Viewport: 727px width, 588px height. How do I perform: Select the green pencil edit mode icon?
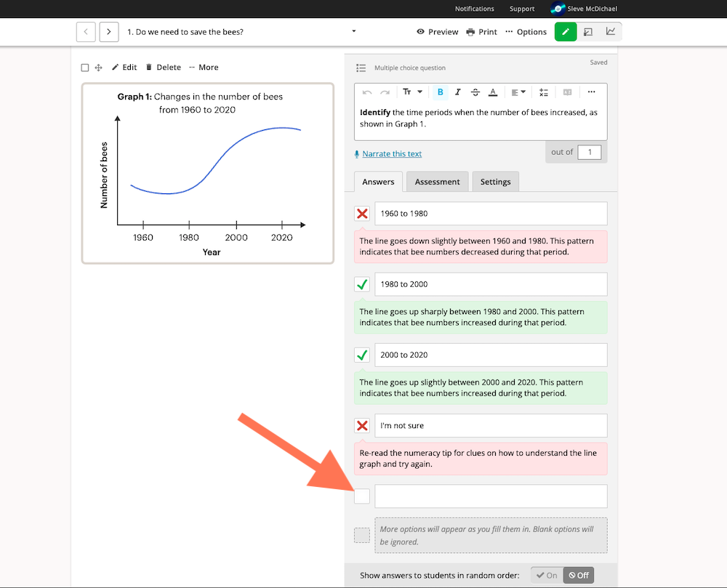566,32
